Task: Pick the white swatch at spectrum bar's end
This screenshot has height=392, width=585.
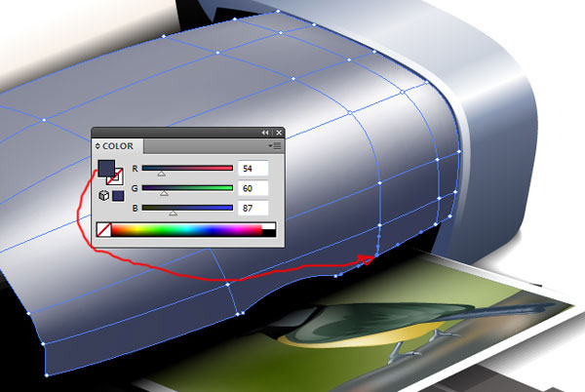Action: (x=269, y=226)
